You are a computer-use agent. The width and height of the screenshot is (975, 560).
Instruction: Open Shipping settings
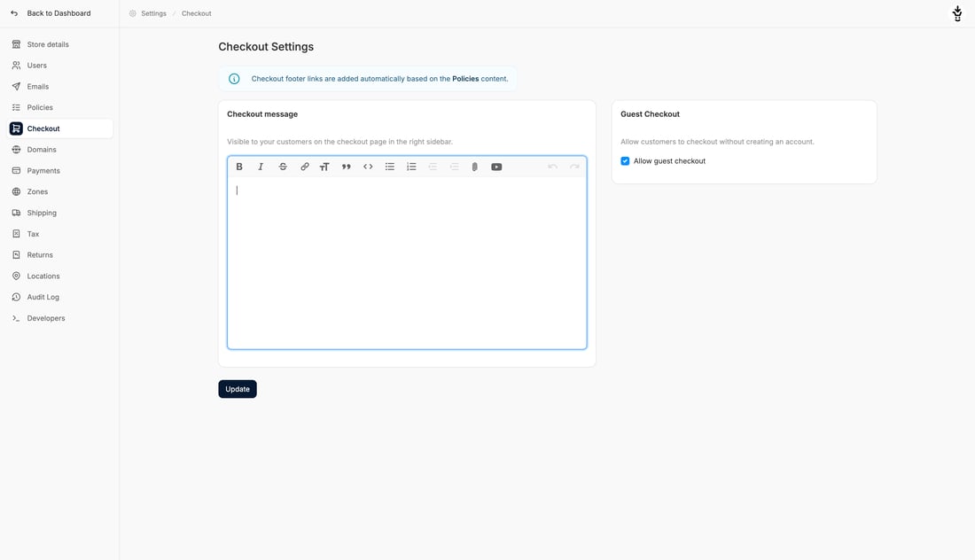pyautogui.click(x=60, y=213)
